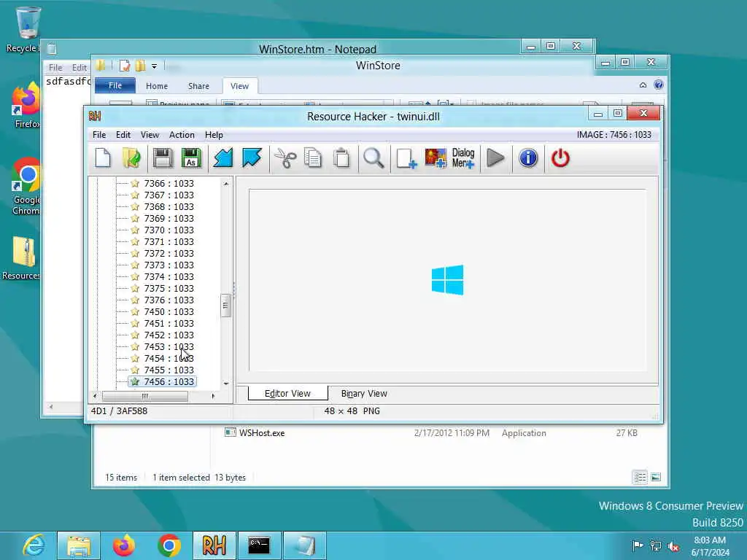This screenshot has width=747, height=560.
Task: Click the red power exit icon
Action: click(560, 158)
